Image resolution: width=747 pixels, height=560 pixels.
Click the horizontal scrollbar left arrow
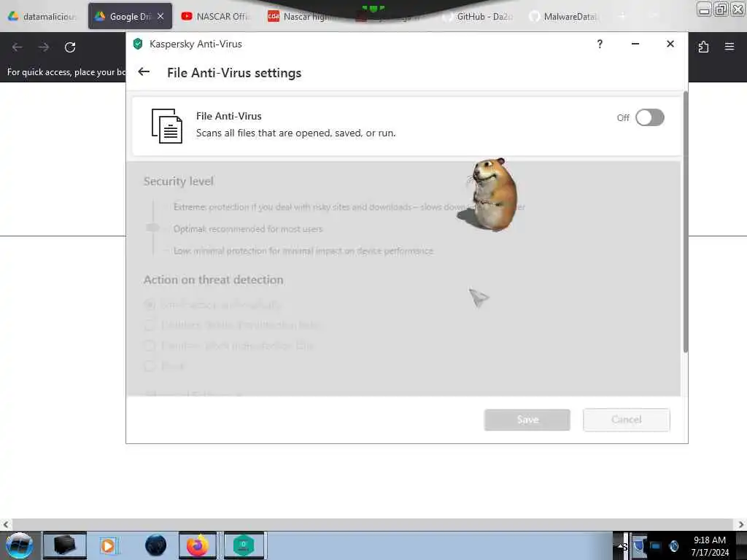point(6,524)
